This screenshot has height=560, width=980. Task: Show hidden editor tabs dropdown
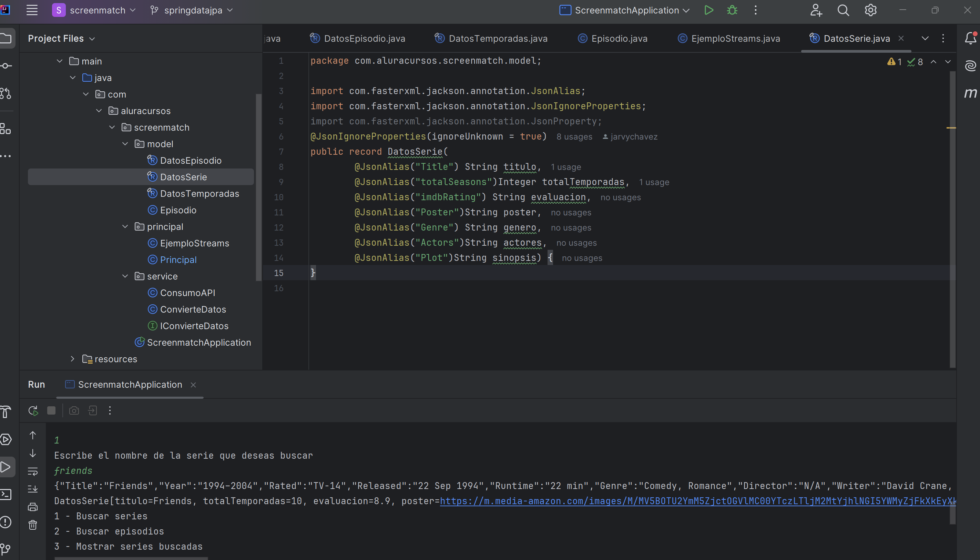[x=925, y=38]
